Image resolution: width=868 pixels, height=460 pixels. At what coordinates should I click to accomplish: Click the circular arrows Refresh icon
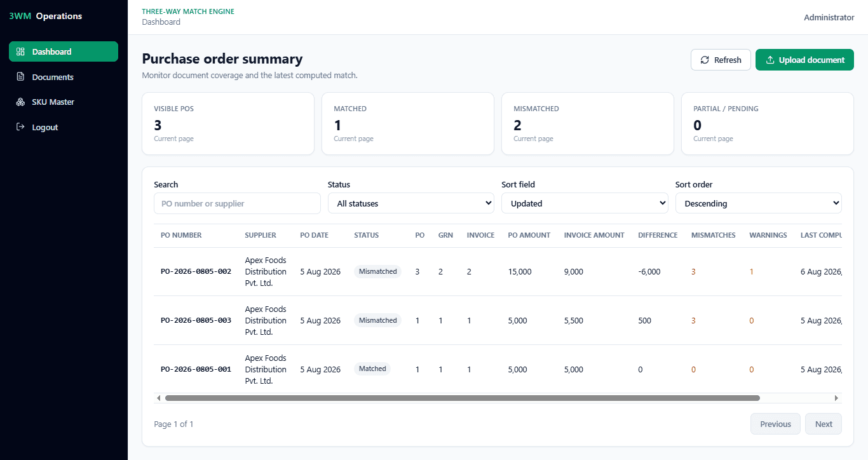click(705, 60)
